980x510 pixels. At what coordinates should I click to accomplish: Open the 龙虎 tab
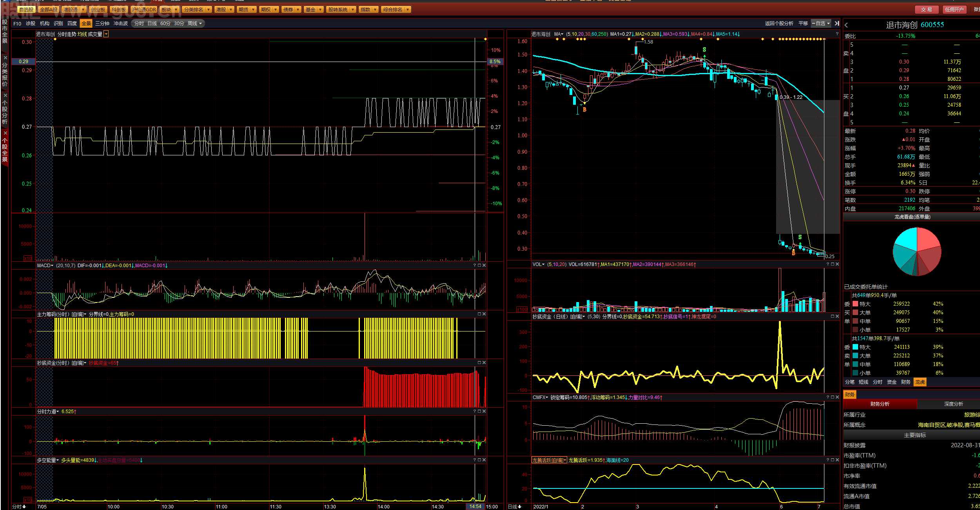pos(920,382)
